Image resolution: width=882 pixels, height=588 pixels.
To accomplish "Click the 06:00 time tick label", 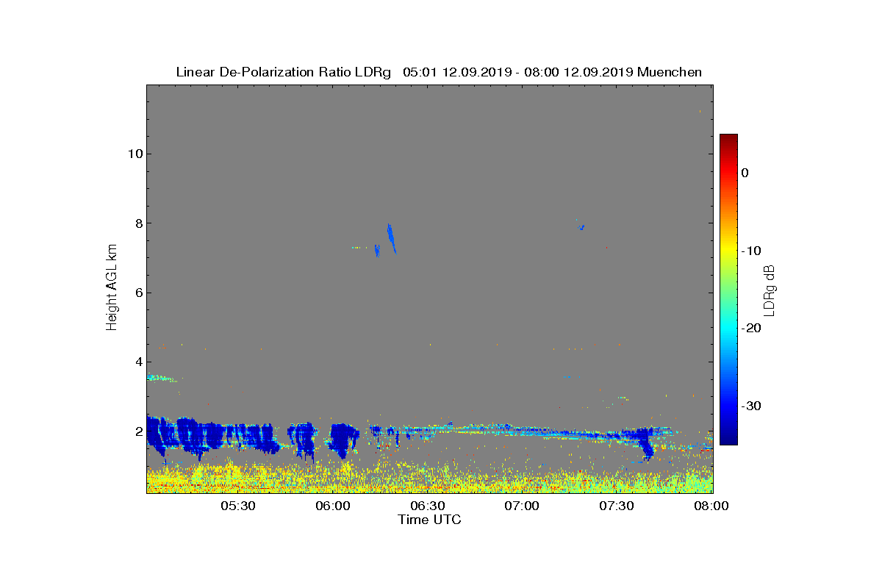I will 333,506.
